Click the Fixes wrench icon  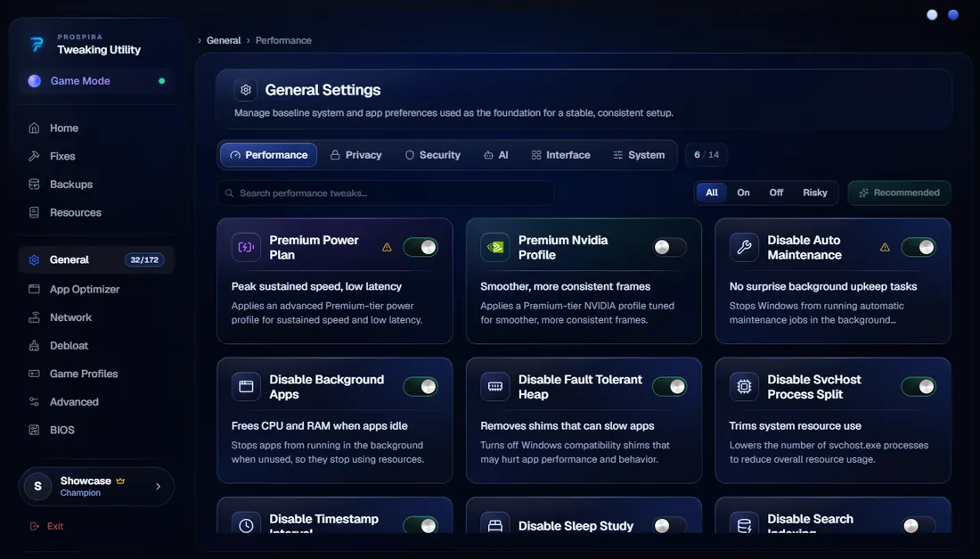point(35,156)
